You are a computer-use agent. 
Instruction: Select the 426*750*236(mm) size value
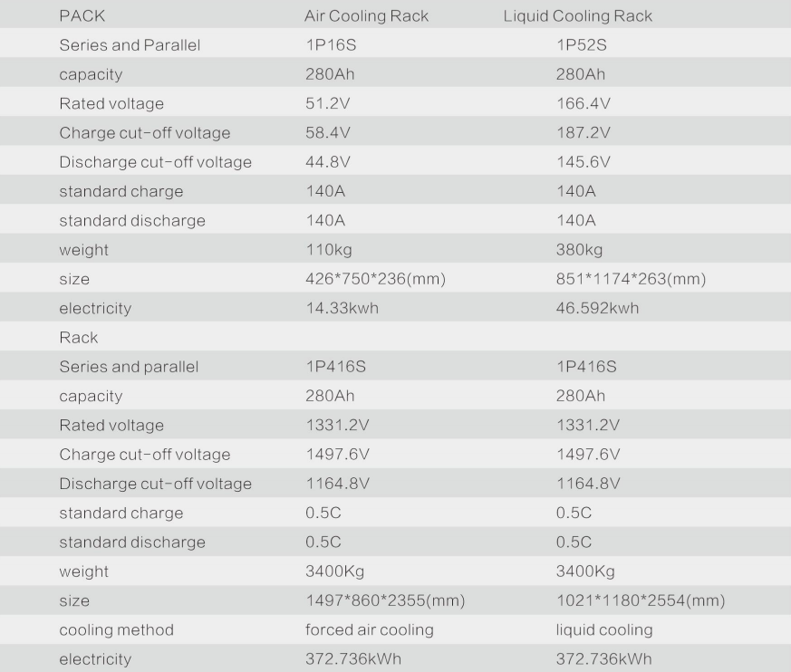pos(375,279)
